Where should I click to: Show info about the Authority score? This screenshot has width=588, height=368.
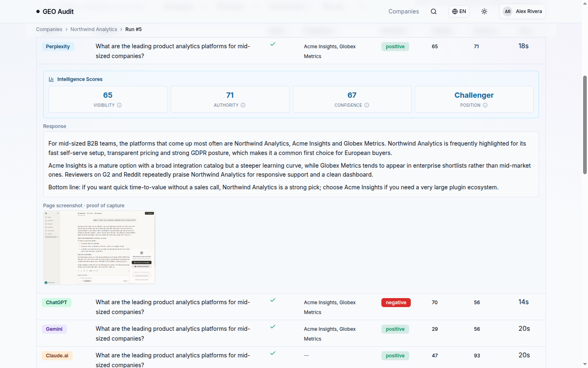(243, 105)
